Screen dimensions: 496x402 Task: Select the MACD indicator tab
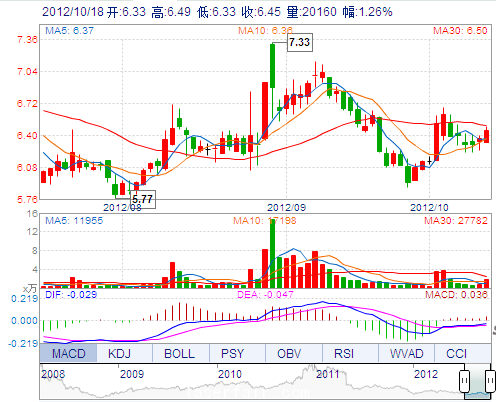[x=68, y=353]
